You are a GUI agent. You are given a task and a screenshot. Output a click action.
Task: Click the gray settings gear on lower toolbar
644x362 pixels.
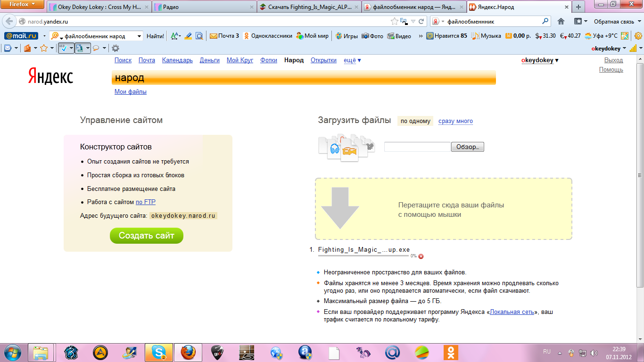[115, 48]
